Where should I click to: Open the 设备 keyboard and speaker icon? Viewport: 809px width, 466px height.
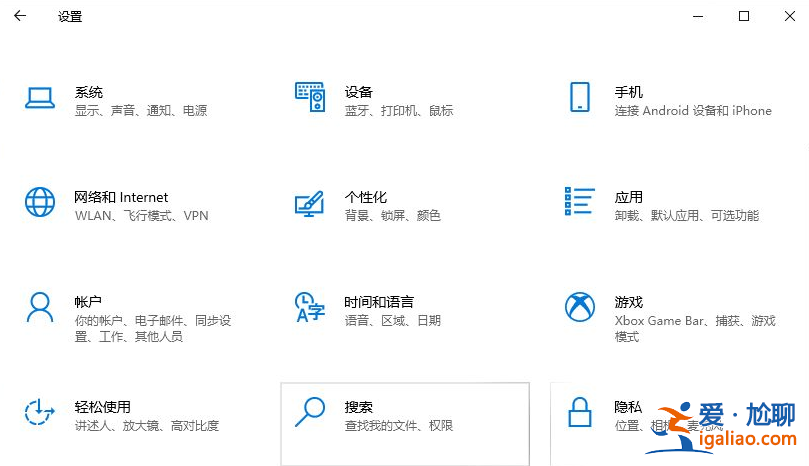click(x=310, y=97)
